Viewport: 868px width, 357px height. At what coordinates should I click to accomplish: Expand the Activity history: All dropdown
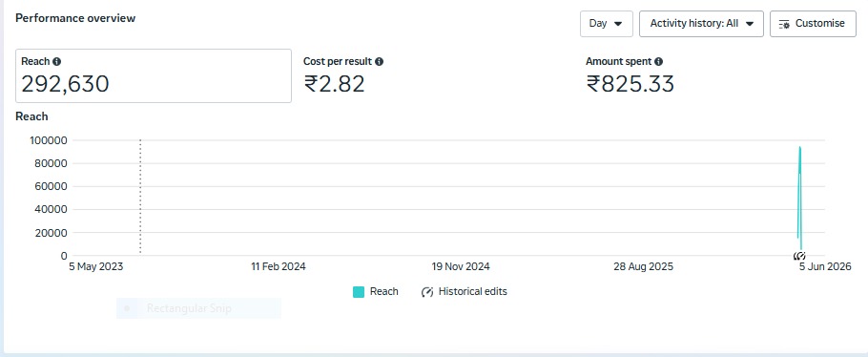[x=701, y=24]
